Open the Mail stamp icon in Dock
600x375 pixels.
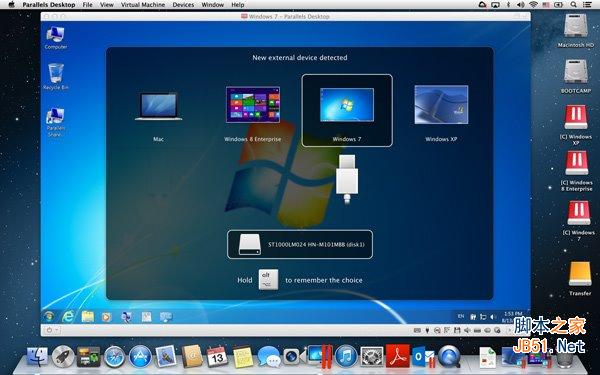(166, 356)
